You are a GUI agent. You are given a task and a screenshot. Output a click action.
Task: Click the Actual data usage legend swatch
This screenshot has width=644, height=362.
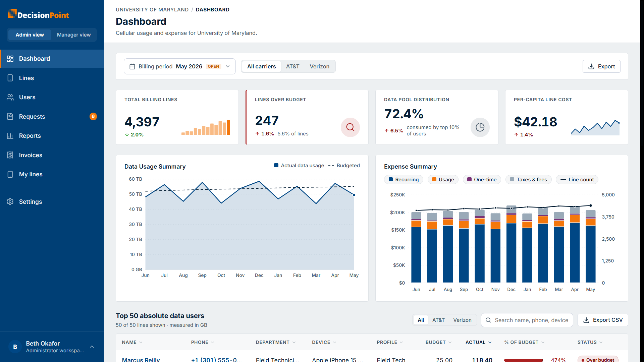tap(276, 165)
